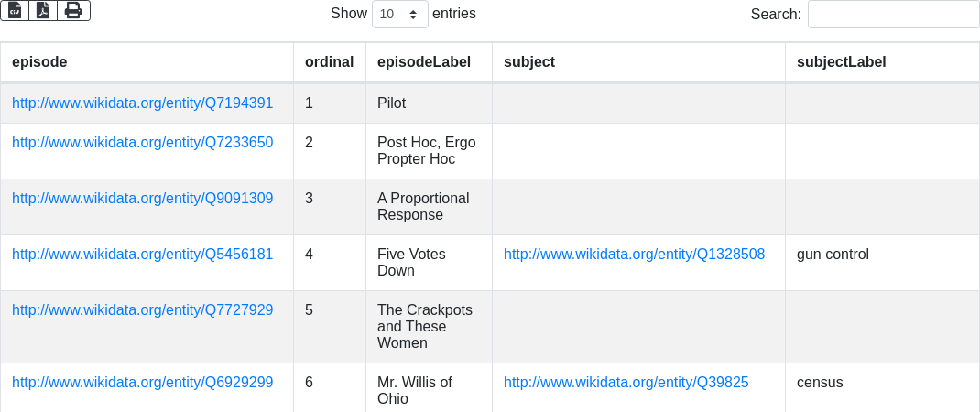Print the table using printer icon

point(73,10)
